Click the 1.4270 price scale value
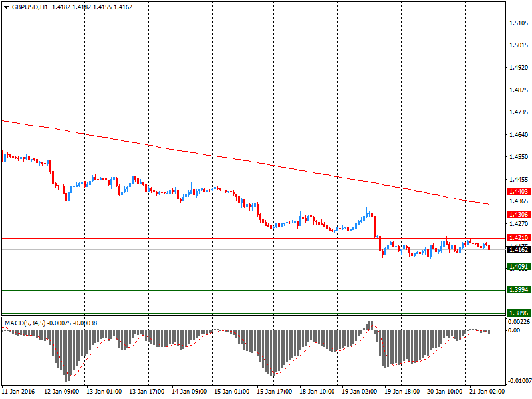This screenshot has width=532, height=399. tap(519, 224)
